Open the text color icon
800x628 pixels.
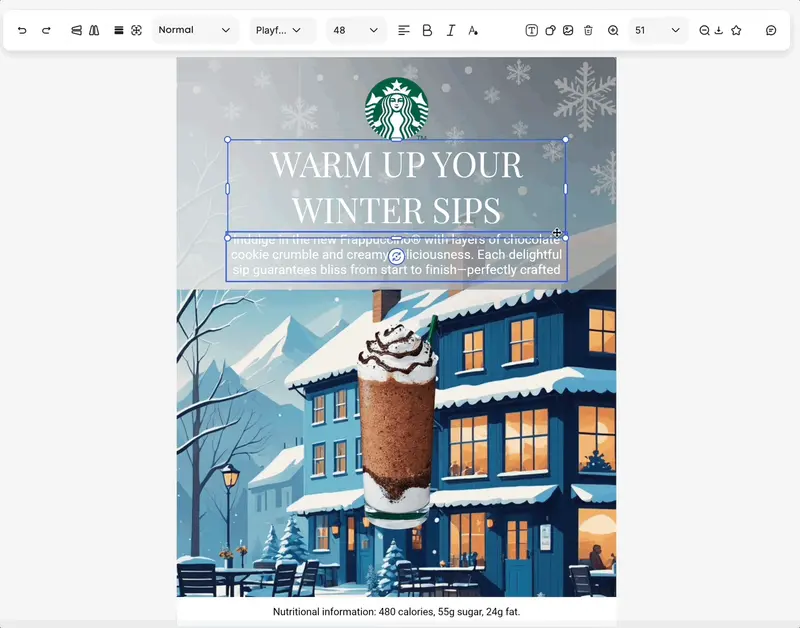click(x=473, y=31)
